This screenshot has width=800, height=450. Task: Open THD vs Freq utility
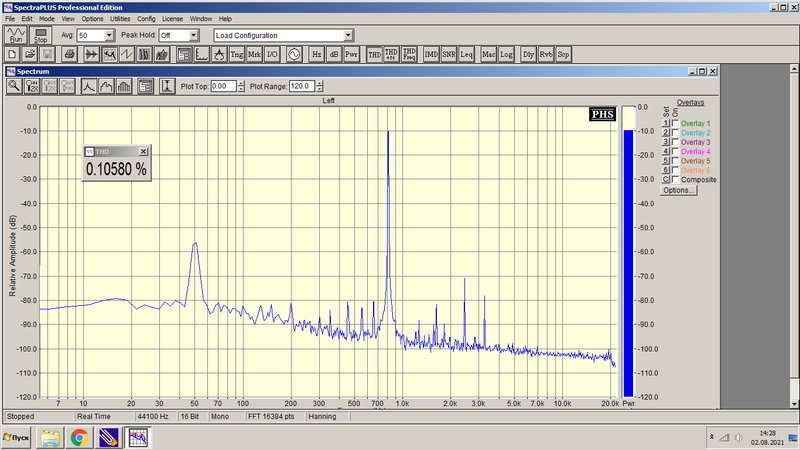[409, 54]
